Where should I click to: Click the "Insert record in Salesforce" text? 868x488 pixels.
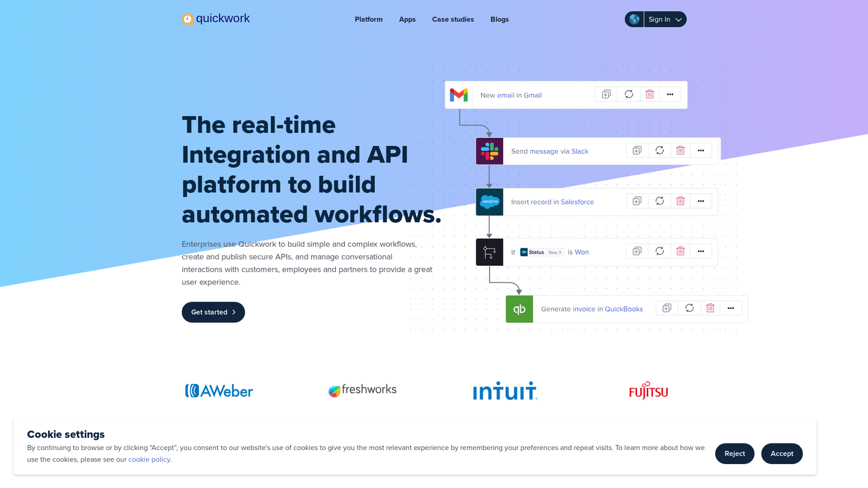pos(552,202)
